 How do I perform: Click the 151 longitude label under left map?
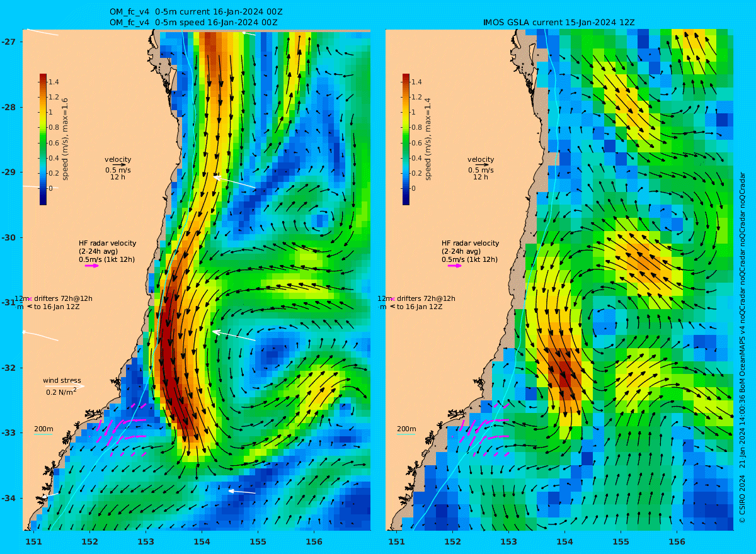pos(33,541)
